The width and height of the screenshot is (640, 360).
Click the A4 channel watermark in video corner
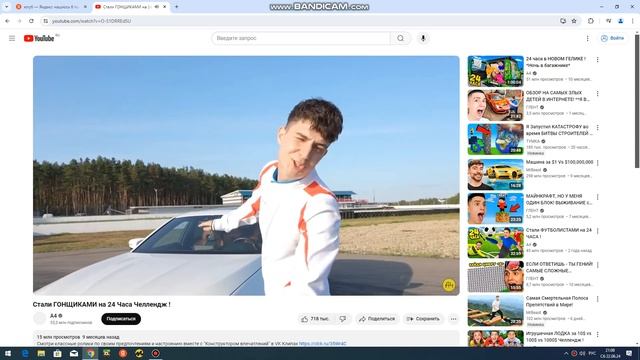[x=449, y=285]
